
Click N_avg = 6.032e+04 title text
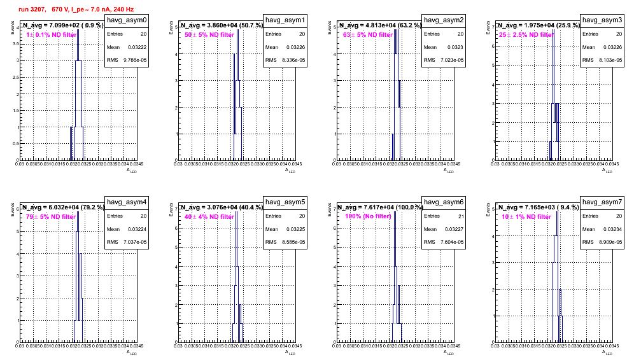pyautogui.click(x=63, y=207)
